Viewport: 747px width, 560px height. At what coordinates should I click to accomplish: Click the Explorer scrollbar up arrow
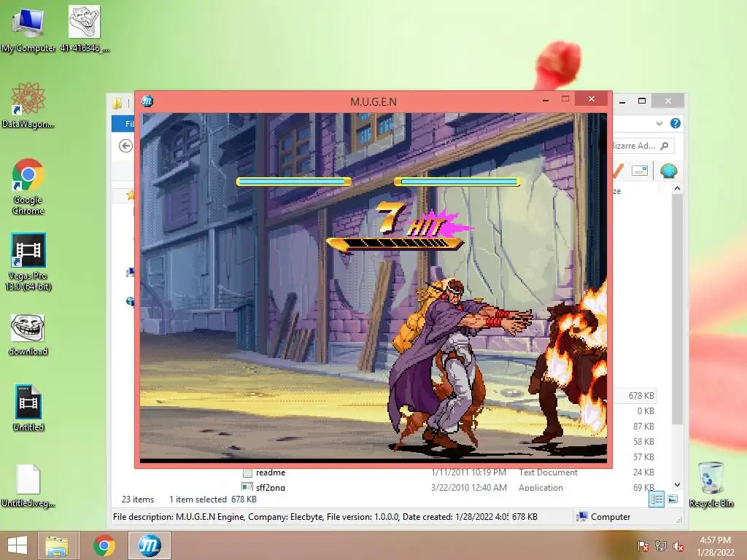(x=677, y=189)
